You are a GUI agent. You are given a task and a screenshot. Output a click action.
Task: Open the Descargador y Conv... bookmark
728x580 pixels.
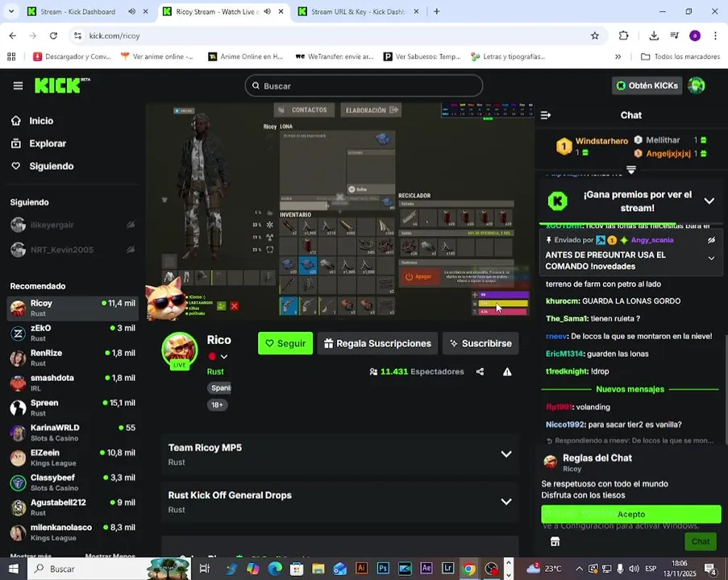coord(72,56)
